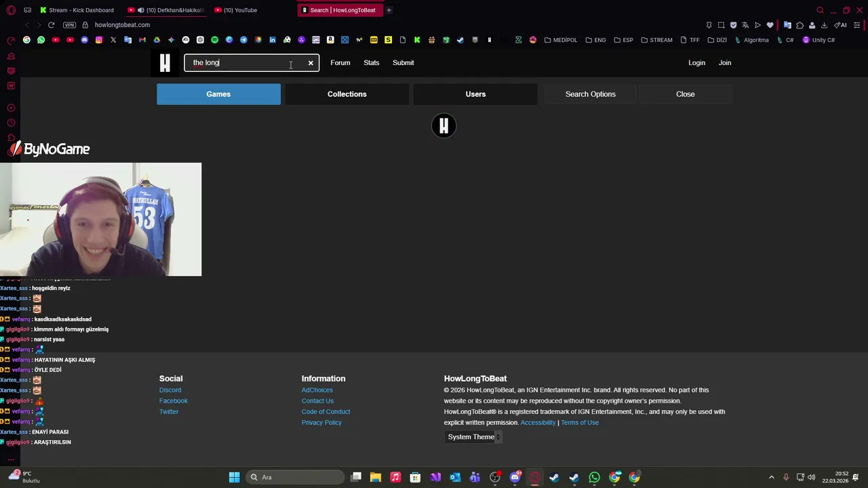
Task: Click the downloads icon in Opera toolbar
Action: (824, 25)
